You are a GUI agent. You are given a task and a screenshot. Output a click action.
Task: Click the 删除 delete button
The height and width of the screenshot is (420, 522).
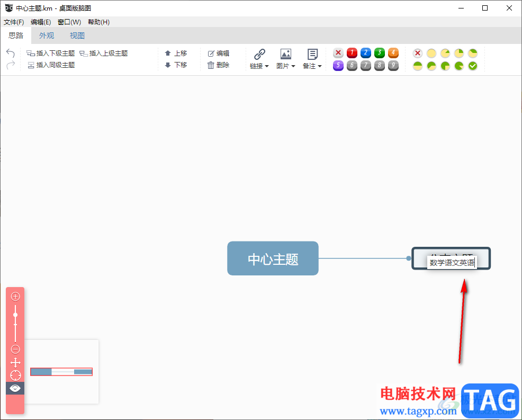click(219, 65)
